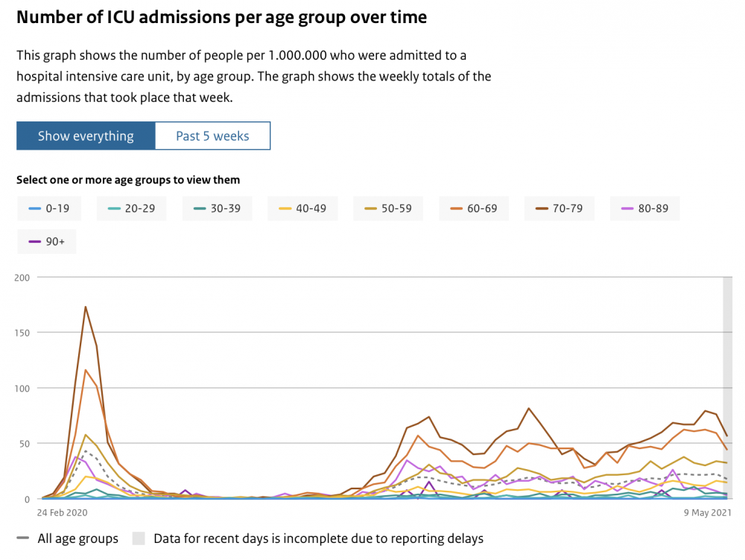Switch to Past 5 weeks view
Viewport: 745px width, 560px height.
[x=212, y=136]
